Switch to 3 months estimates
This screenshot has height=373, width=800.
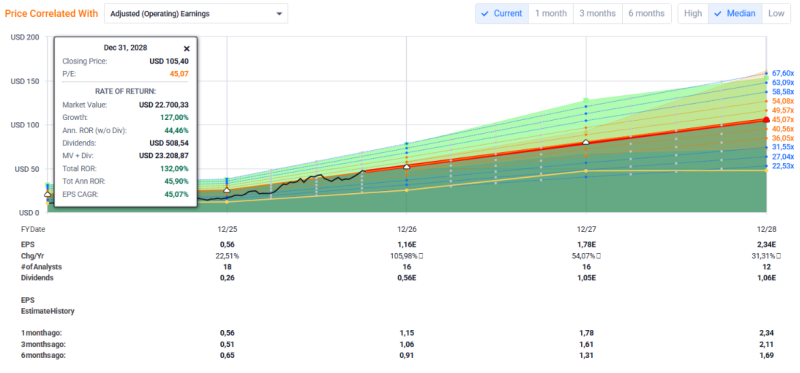pyautogui.click(x=597, y=14)
